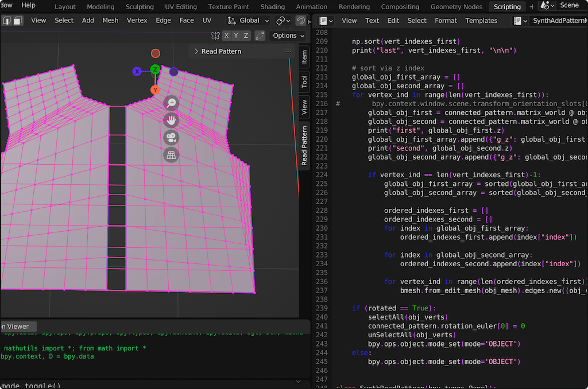Open the Scene selector in top bar
The height and width of the screenshot is (389, 588).
[x=569, y=6]
